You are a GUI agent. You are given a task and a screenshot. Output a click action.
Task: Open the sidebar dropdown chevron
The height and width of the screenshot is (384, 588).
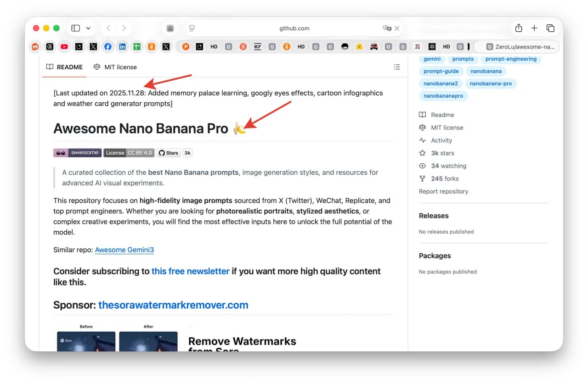88,28
